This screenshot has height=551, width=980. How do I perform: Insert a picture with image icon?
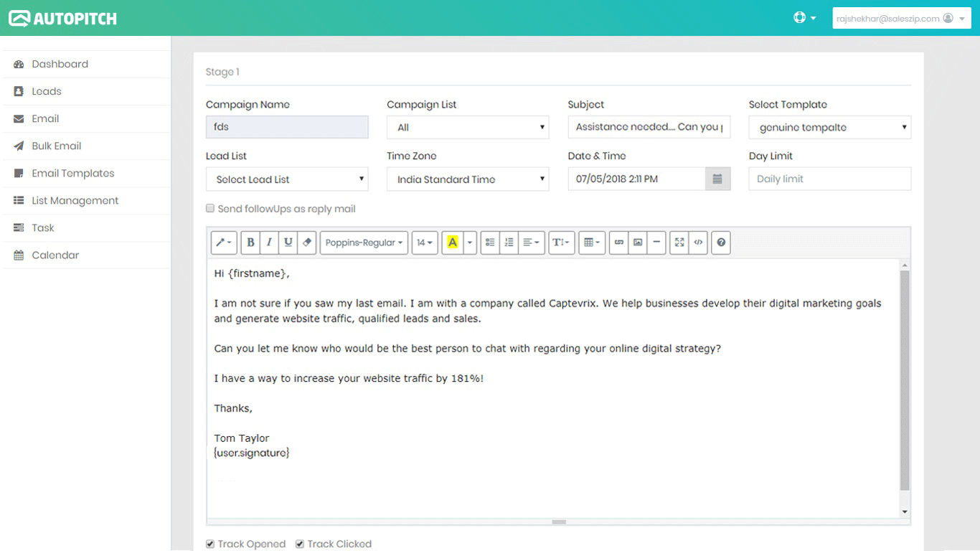click(638, 242)
